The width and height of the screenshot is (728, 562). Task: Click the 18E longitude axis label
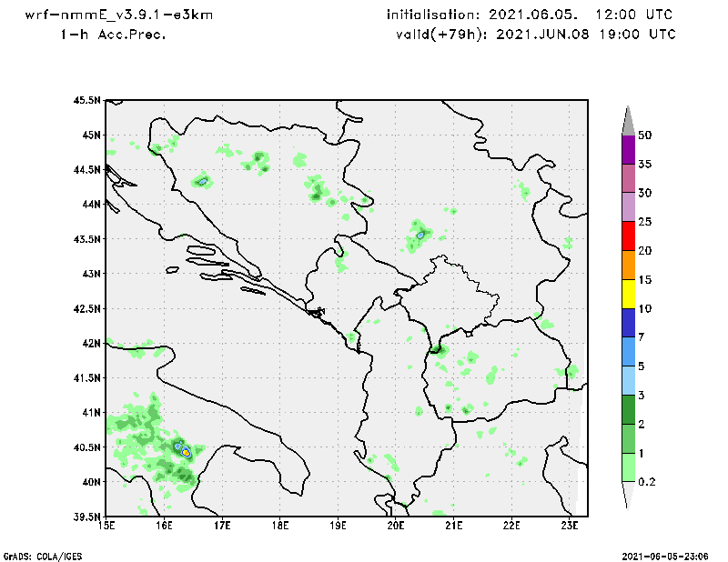coord(280,525)
